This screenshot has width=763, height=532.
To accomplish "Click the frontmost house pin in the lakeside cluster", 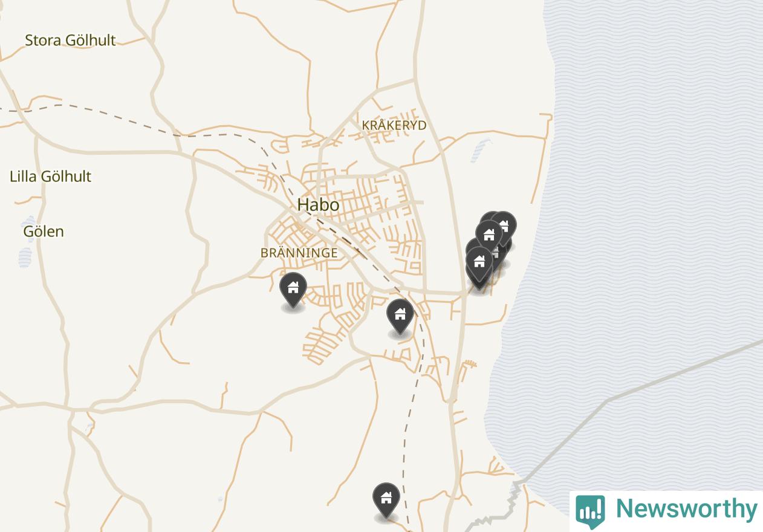I will coord(479,264).
